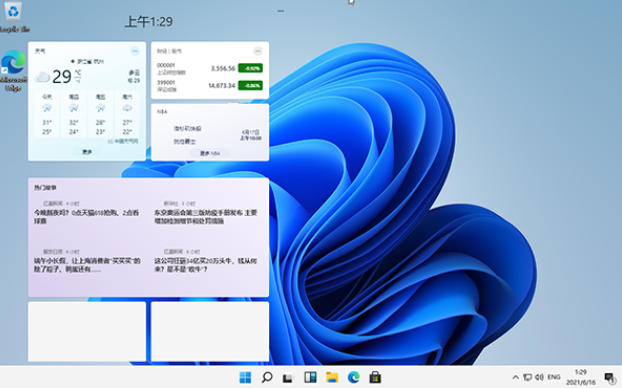Click widgets panel clock 上午1:29
This screenshot has width=622, height=388.
149,21
